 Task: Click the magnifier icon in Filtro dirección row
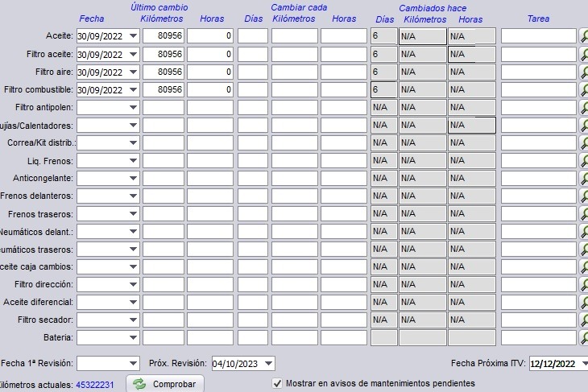coord(584,285)
